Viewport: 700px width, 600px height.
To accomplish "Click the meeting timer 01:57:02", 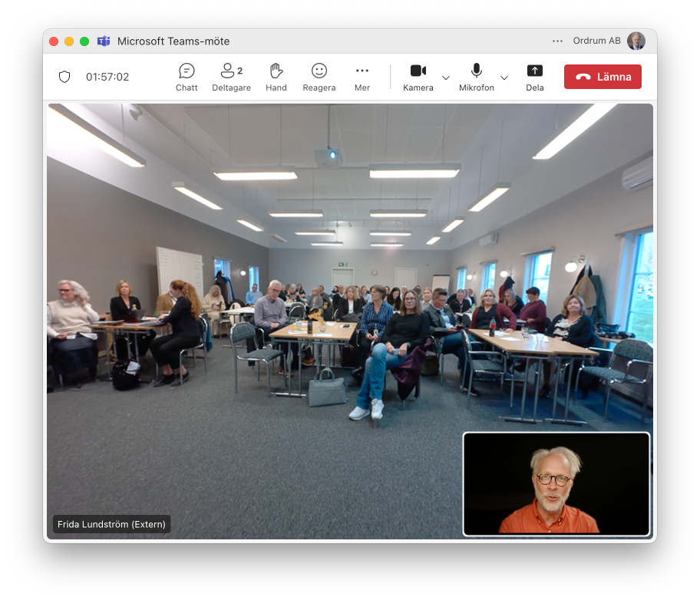I will 107,77.
